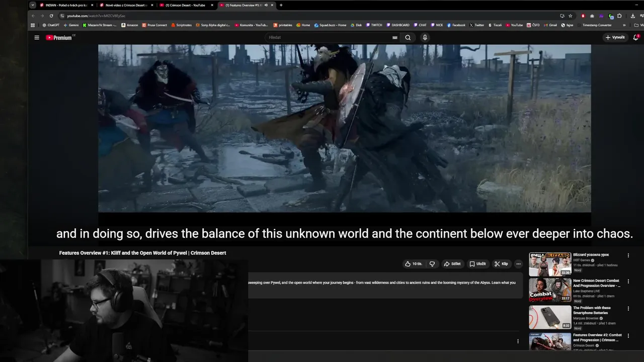The width and height of the screenshot is (644, 362).
Task: Open the Amazon bookmark
Action: pos(130,25)
